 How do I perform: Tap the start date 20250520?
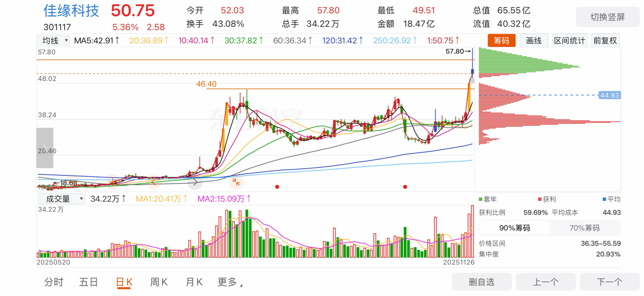(x=53, y=262)
